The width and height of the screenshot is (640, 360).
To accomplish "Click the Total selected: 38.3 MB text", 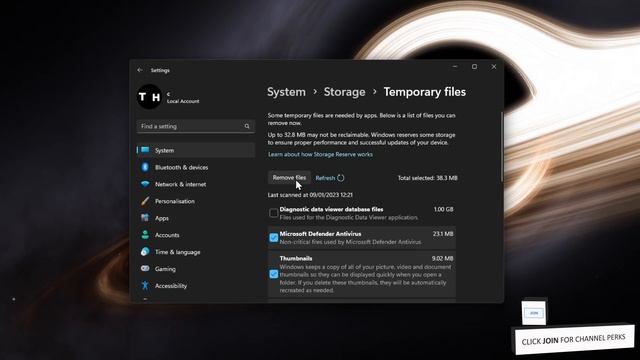I will tap(427, 178).
